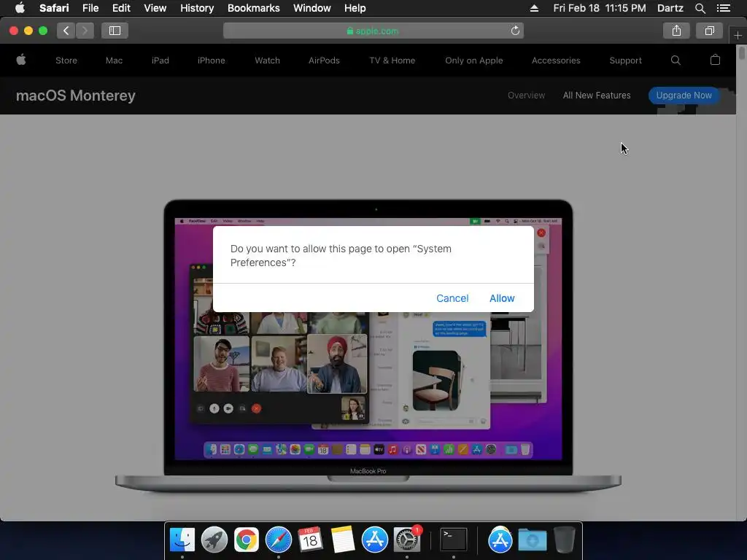Go to iPad in the Apple nav
747x560 pixels.
coord(160,61)
